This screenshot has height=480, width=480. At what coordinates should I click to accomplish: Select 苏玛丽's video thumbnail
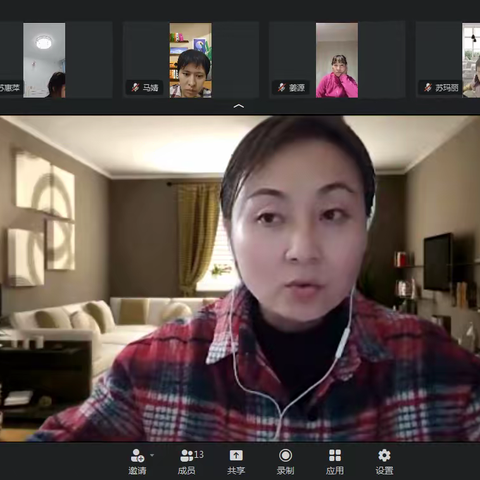point(471,60)
